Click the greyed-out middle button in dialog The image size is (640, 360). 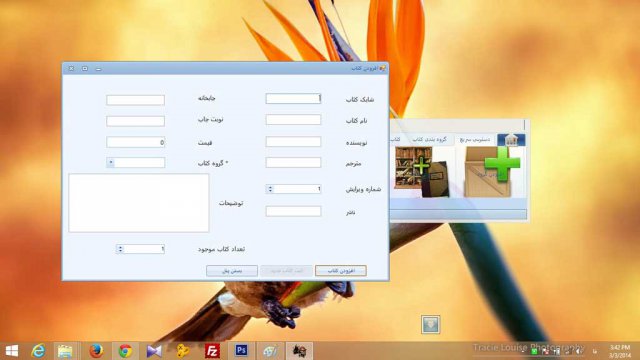click(286, 271)
